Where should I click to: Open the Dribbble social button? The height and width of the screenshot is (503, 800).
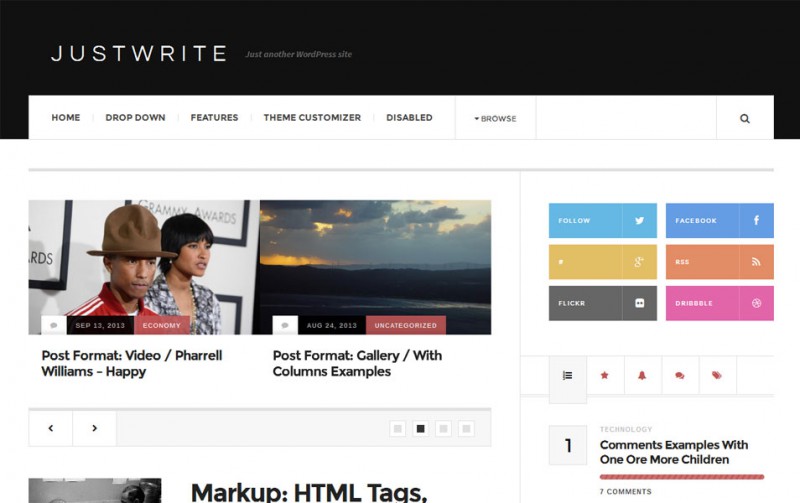pyautogui.click(x=719, y=303)
